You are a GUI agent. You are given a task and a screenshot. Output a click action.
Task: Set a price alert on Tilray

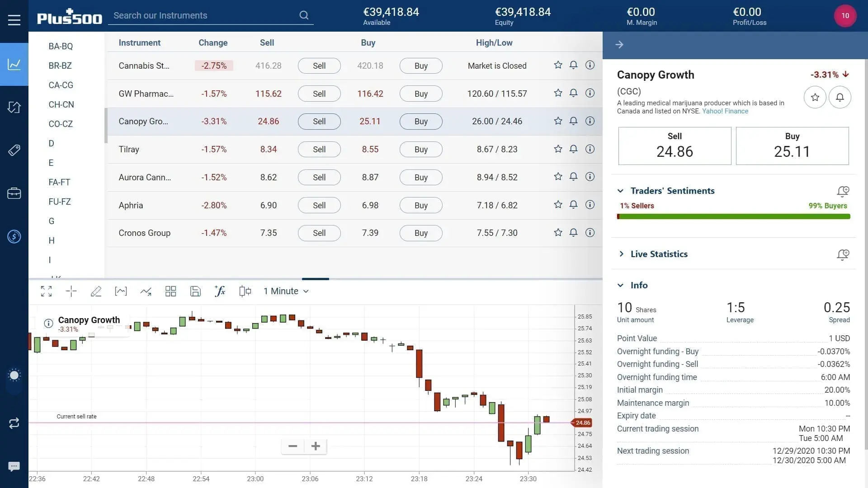[x=573, y=149]
